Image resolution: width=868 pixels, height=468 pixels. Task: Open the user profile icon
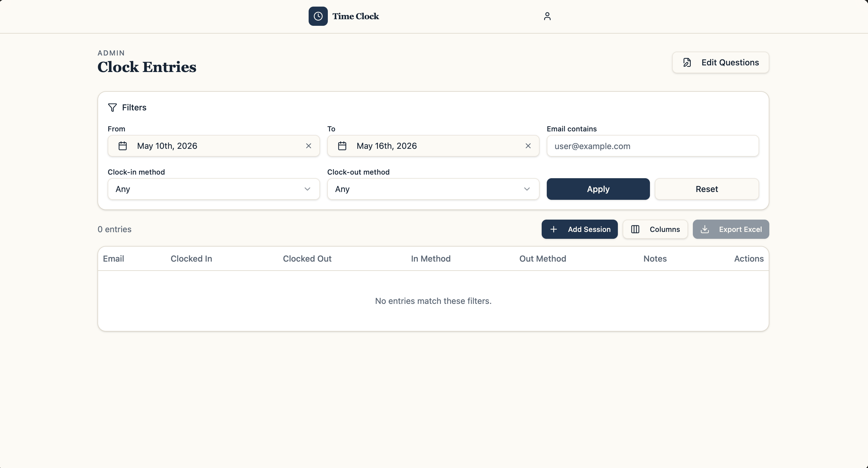point(547,16)
